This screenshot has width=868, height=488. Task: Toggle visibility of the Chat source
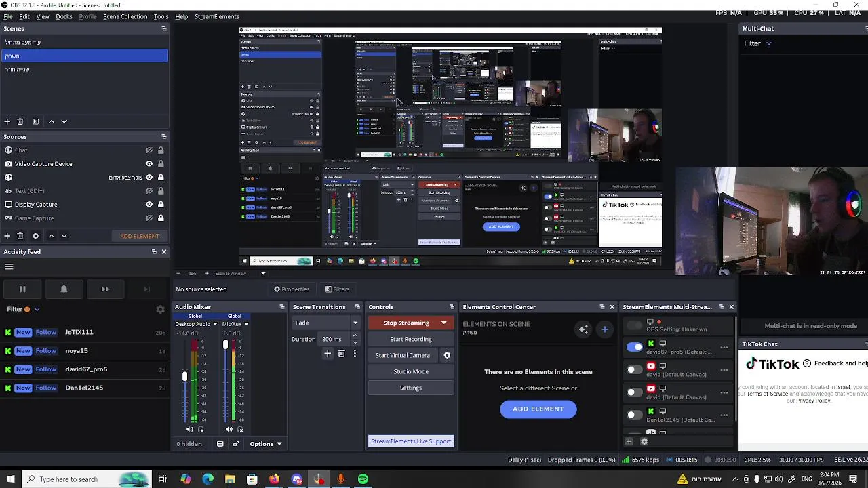[x=149, y=150]
